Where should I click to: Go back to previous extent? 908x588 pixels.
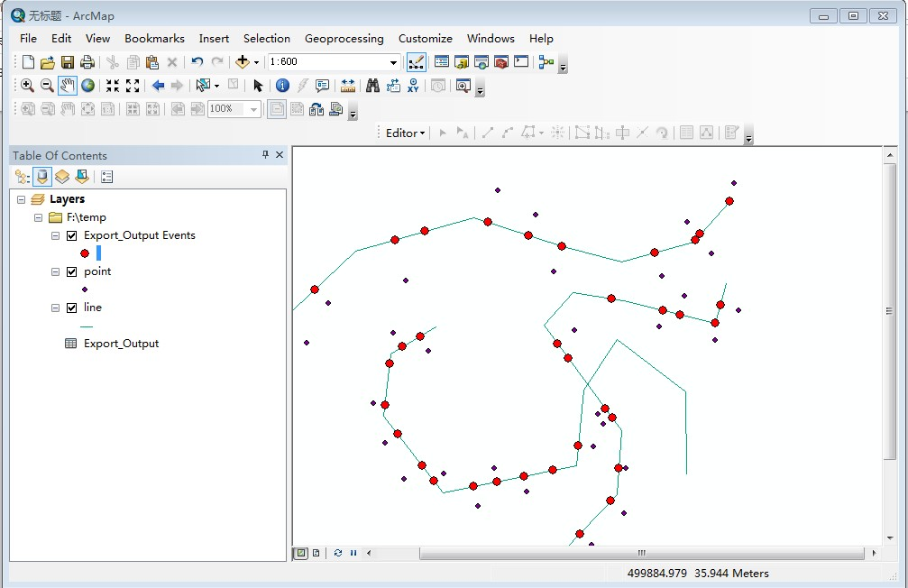click(x=158, y=86)
